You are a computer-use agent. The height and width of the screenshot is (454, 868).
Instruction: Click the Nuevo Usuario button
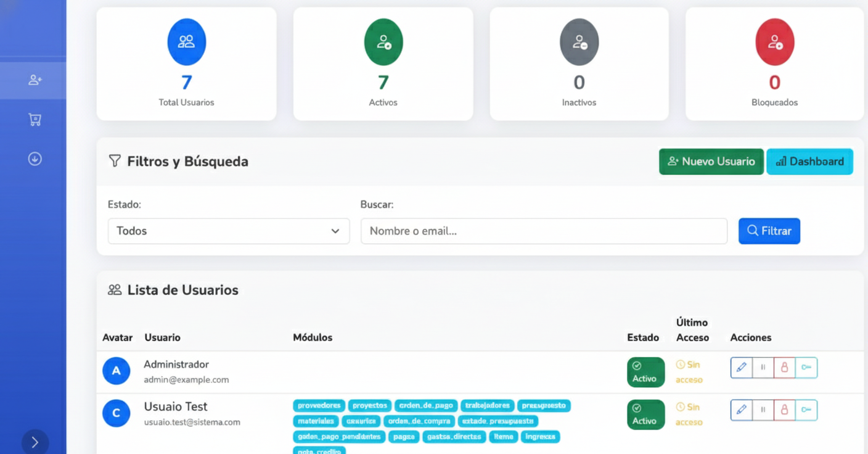point(711,162)
